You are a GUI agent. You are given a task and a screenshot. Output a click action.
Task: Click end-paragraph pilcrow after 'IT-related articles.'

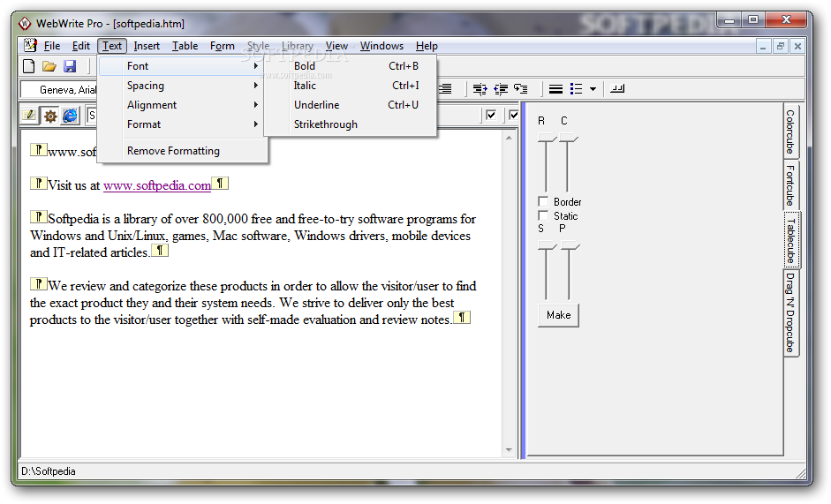tap(160, 250)
